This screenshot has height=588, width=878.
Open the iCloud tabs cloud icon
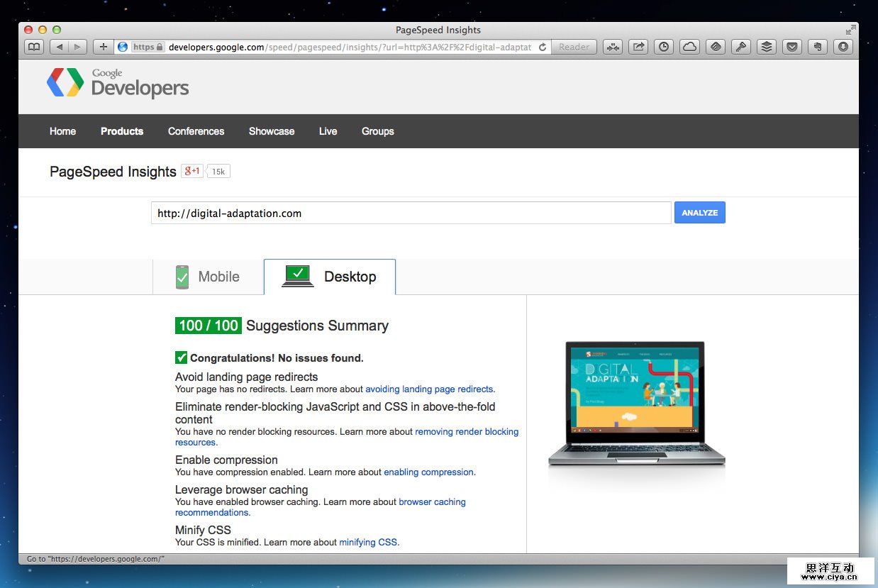click(x=689, y=47)
